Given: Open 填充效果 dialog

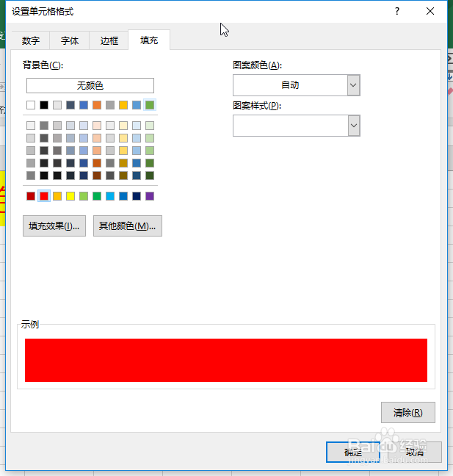Looking at the screenshot, I should pyautogui.click(x=54, y=226).
